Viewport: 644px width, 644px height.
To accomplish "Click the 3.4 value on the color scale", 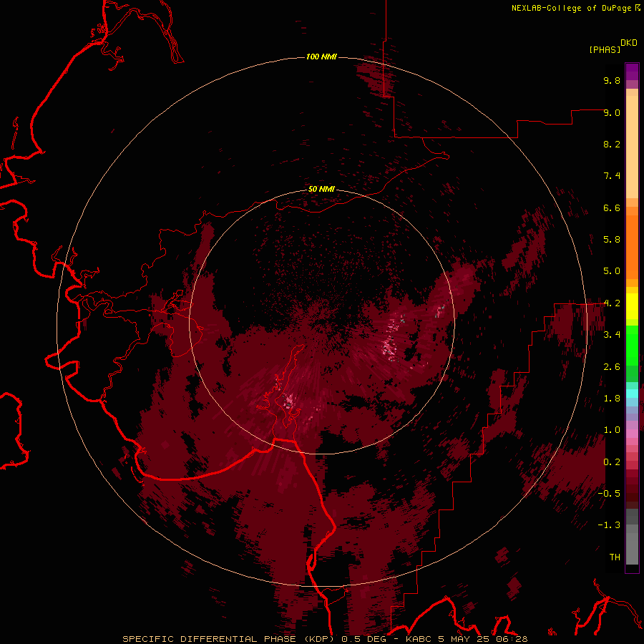I will [612, 335].
